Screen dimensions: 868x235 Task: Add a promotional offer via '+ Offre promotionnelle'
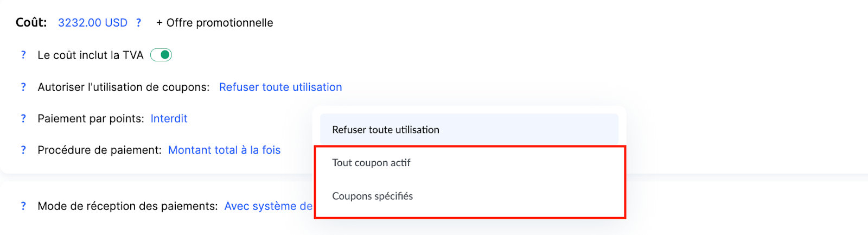click(x=215, y=23)
